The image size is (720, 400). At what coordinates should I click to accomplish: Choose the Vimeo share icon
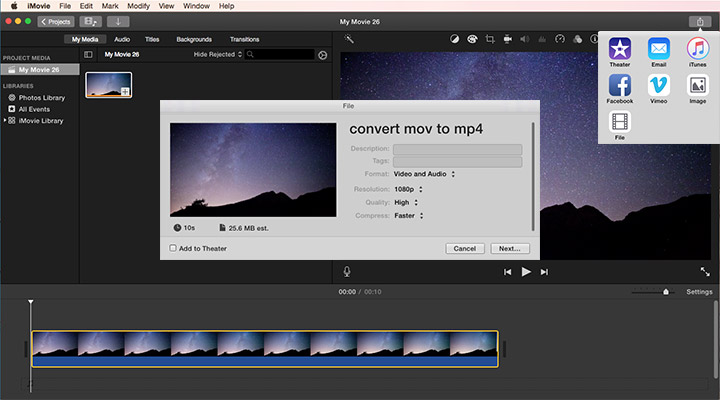(x=658, y=86)
